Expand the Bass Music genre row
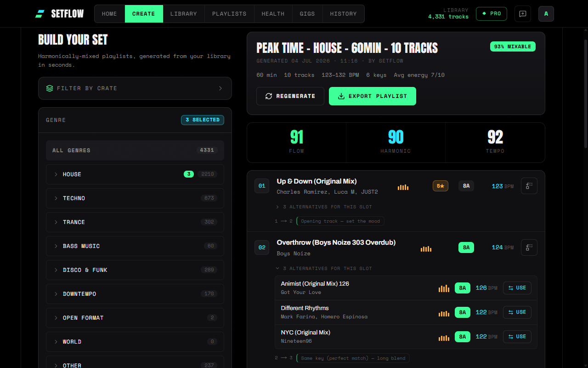The height and width of the screenshot is (368, 588). coord(135,246)
